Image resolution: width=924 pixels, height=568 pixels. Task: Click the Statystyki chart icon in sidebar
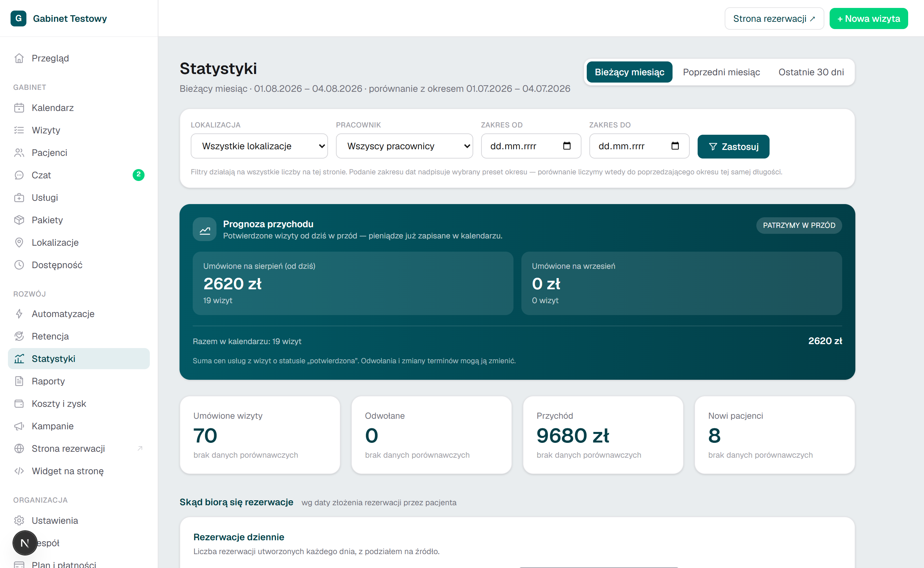(x=19, y=359)
